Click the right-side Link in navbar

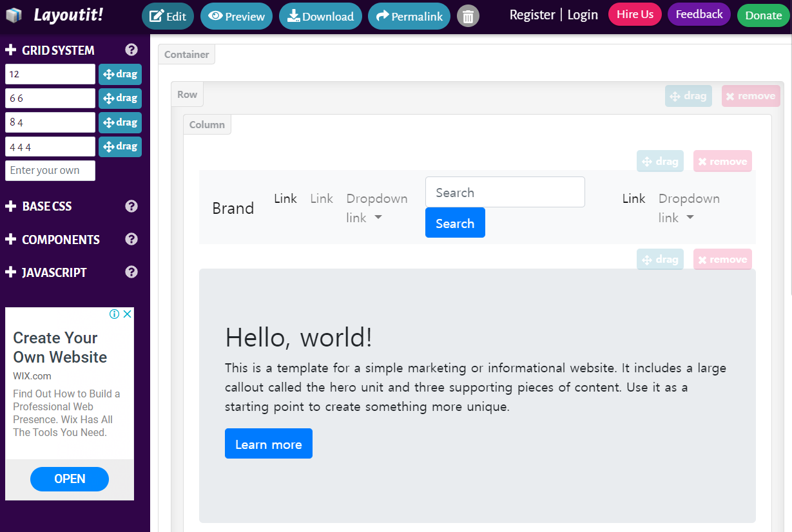[x=634, y=198]
